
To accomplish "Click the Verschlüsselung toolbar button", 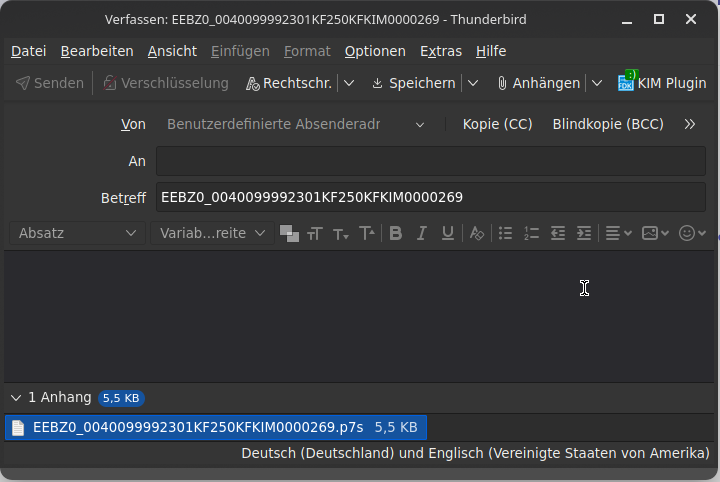I will (166, 83).
